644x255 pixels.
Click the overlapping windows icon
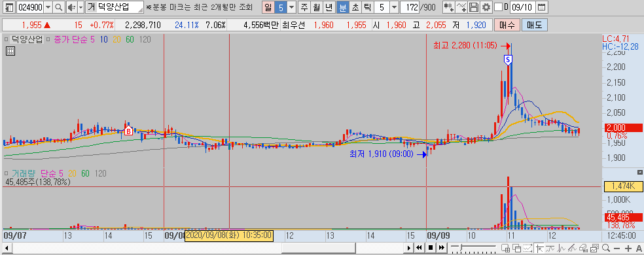pos(516,248)
